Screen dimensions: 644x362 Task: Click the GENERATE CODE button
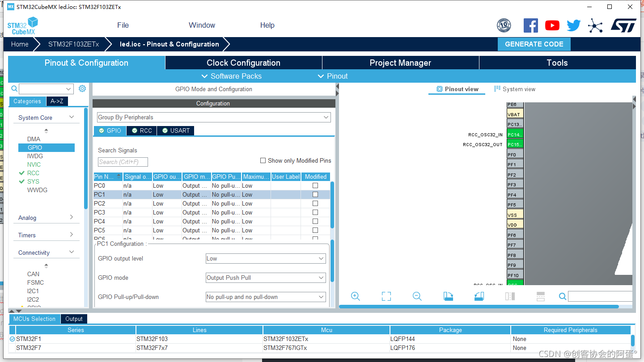[x=534, y=44]
